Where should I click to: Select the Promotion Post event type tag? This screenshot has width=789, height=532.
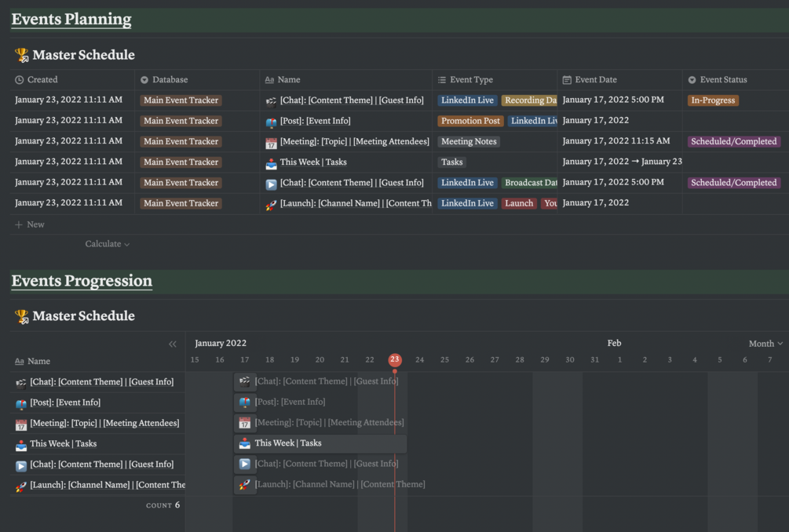470,121
